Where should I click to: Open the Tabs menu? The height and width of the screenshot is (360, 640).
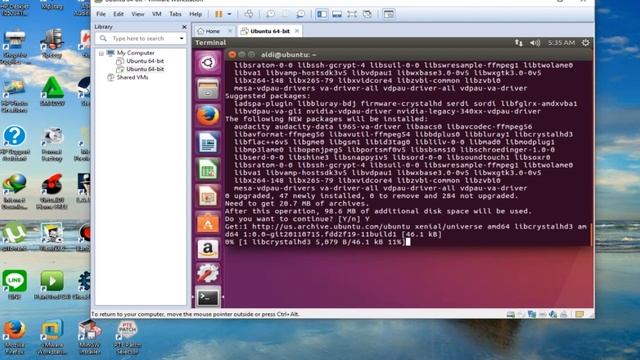coord(176,14)
